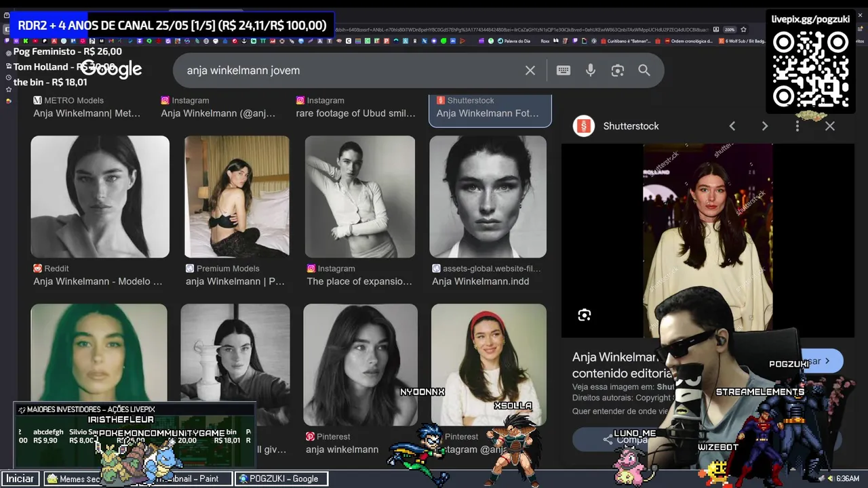Submit search with the magnifier icon

click(x=644, y=70)
